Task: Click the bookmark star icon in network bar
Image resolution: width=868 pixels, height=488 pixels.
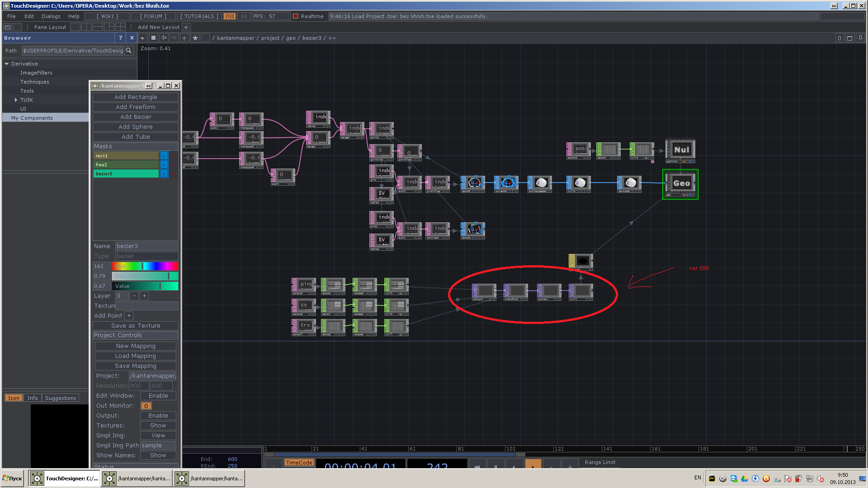Action: point(195,38)
